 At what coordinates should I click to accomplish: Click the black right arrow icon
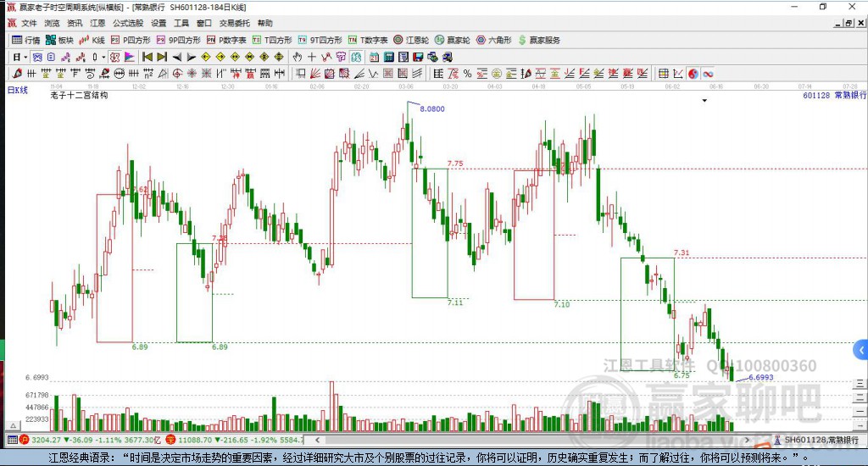point(192,57)
